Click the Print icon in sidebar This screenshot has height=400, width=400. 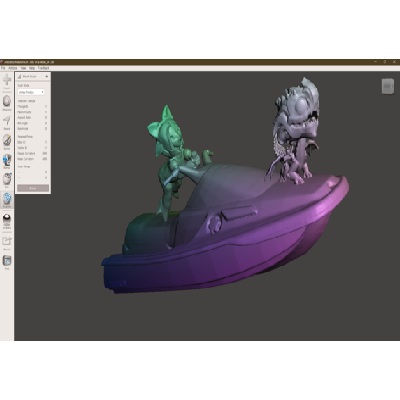[x=7, y=260]
